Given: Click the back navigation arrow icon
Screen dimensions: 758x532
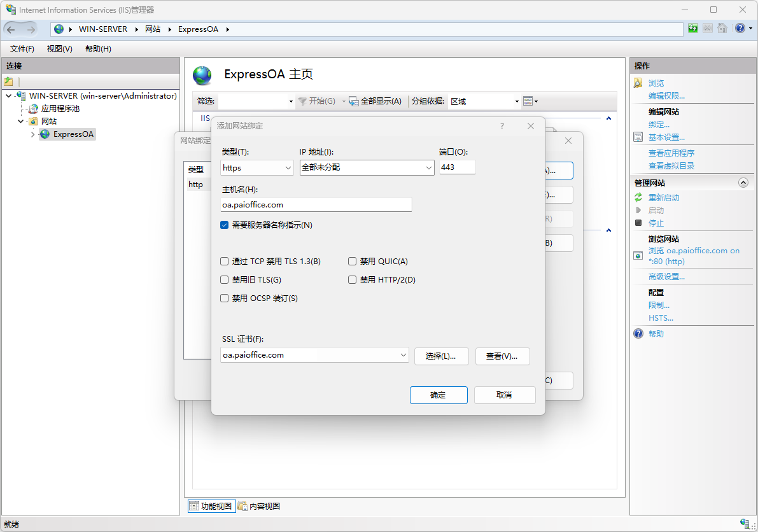Looking at the screenshot, I should pyautogui.click(x=11, y=29).
